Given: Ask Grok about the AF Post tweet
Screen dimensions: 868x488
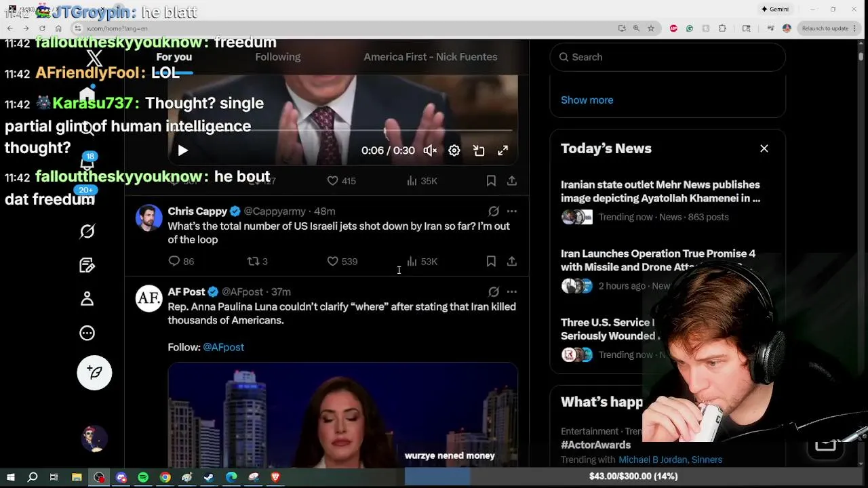Looking at the screenshot, I should (494, 292).
